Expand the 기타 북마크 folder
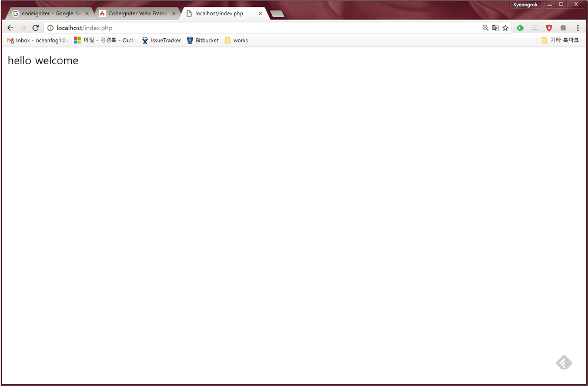588x386 pixels. click(560, 40)
